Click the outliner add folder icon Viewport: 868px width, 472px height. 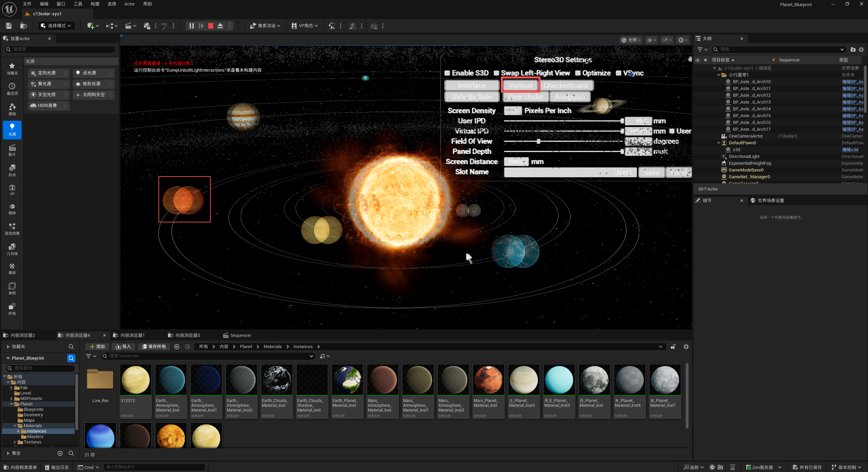coord(853,50)
